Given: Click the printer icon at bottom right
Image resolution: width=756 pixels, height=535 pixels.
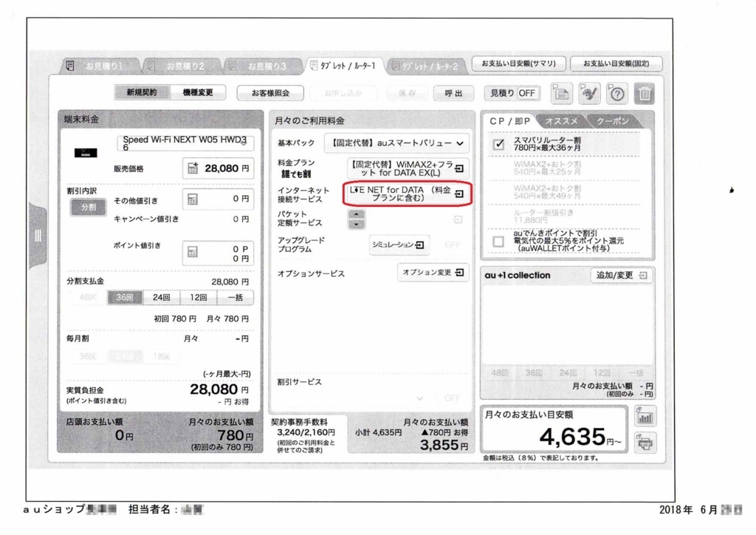Looking at the screenshot, I should tap(645, 443).
